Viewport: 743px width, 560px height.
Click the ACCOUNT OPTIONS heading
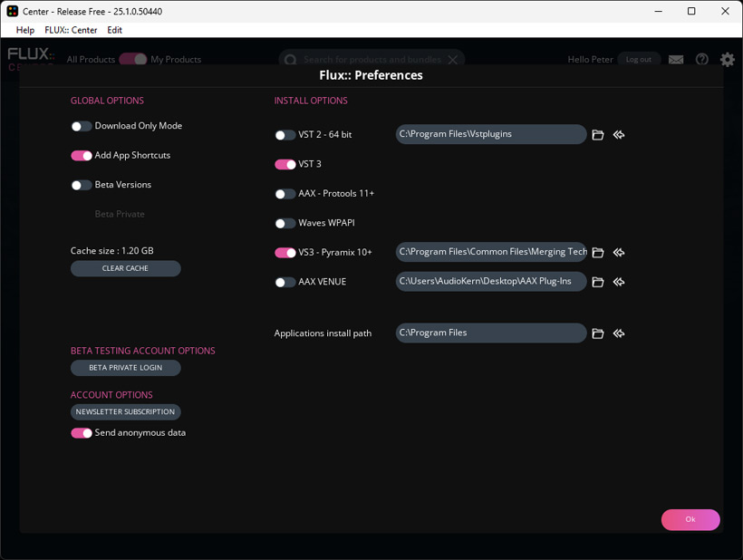click(x=111, y=395)
